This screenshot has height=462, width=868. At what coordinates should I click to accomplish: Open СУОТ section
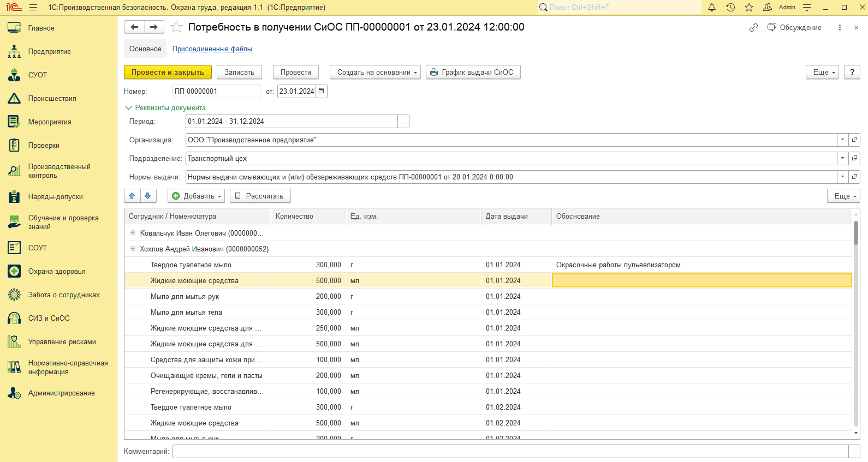(58, 75)
